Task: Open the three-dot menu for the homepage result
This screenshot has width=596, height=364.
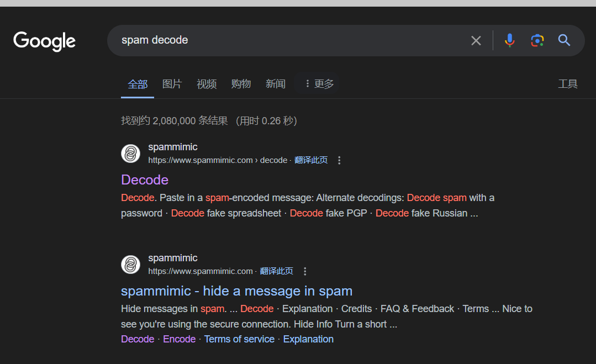Action: tap(305, 271)
